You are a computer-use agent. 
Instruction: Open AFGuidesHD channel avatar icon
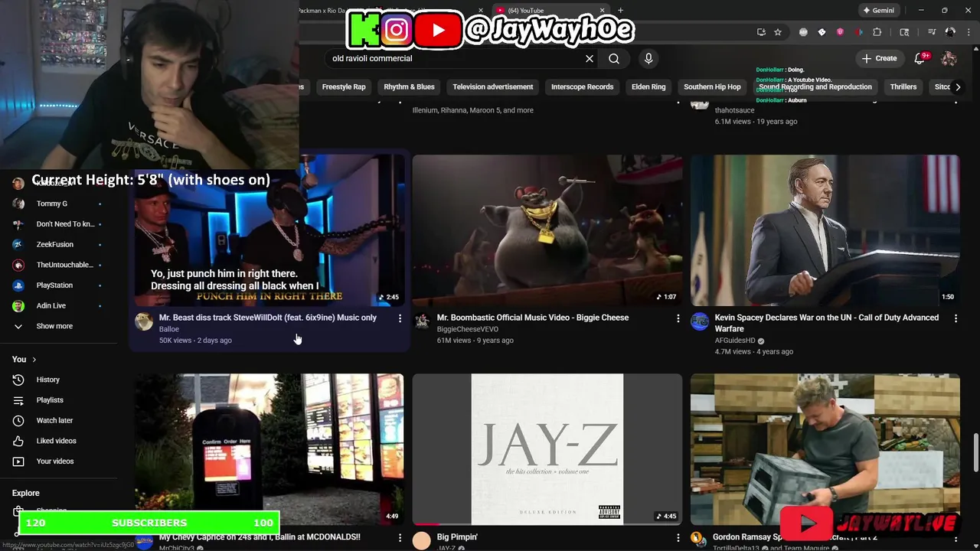700,321
